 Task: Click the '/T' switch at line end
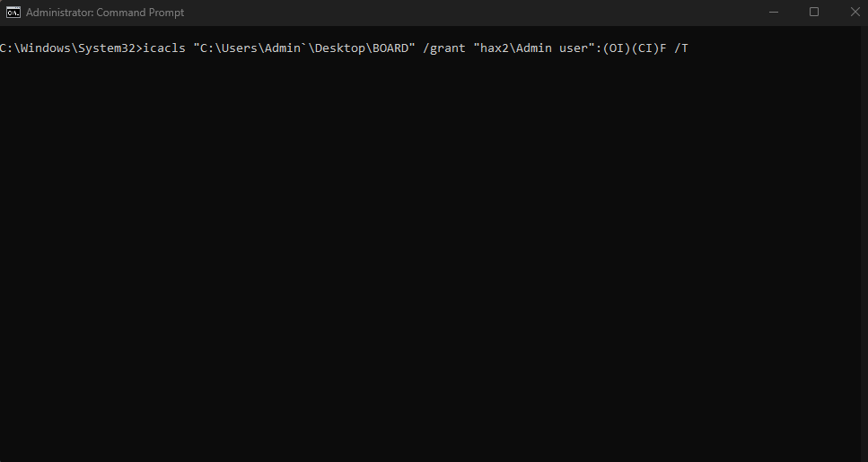click(681, 48)
